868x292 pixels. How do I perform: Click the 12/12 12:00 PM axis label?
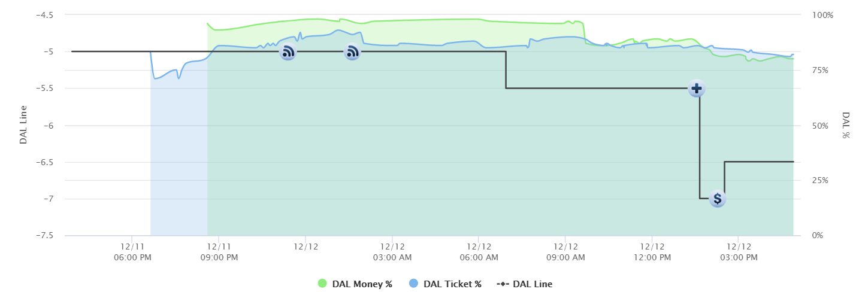pos(652,251)
